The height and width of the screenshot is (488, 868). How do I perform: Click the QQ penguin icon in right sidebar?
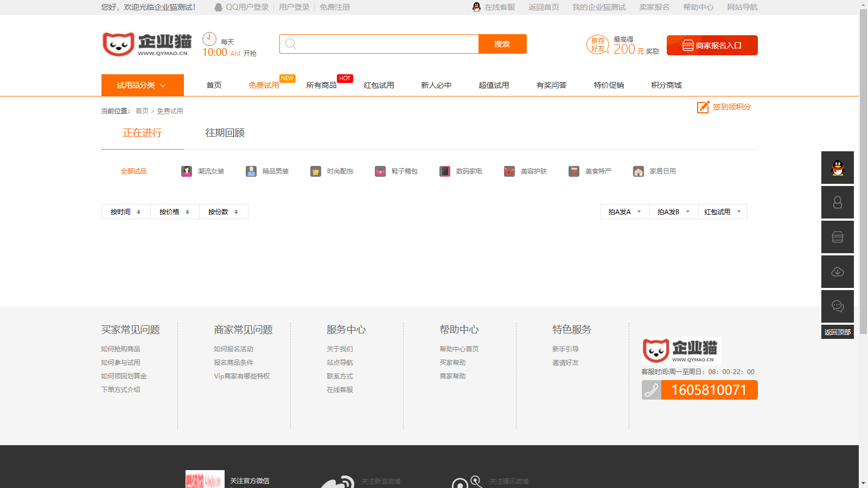pos(838,168)
